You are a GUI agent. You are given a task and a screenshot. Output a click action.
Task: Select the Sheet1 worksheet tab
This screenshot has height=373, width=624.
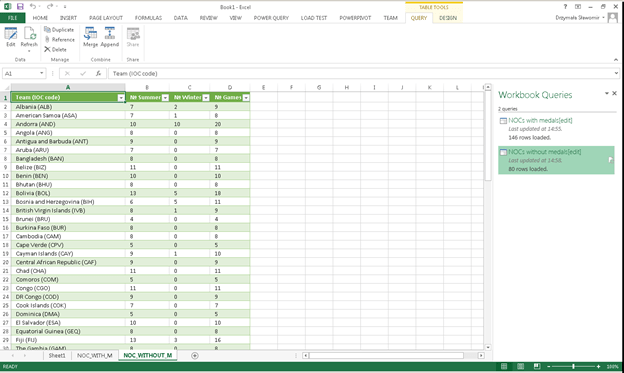[57, 355]
